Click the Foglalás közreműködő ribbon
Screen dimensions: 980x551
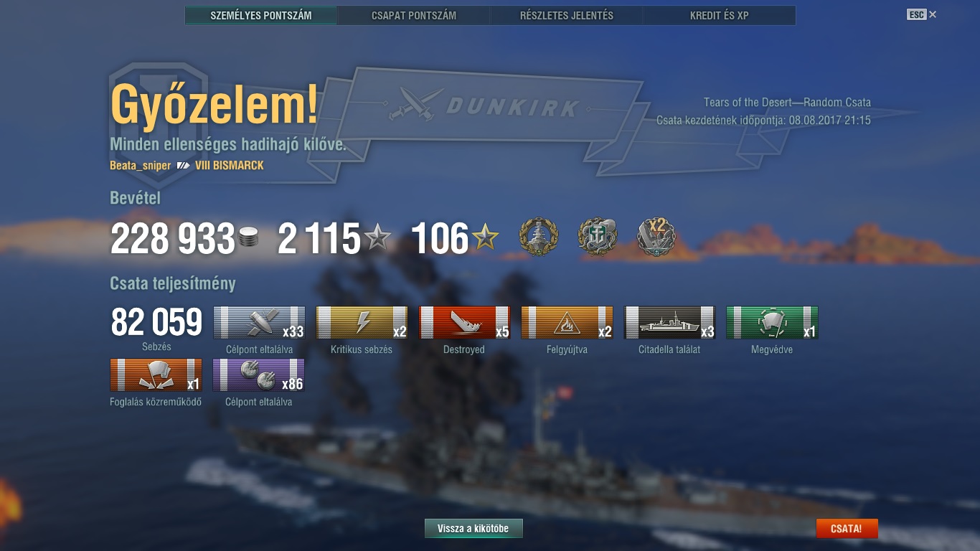tap(156, 375)
